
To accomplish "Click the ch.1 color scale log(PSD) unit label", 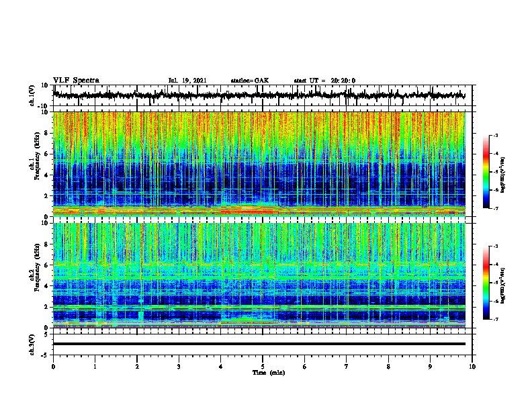I will (x=502, y=175).
